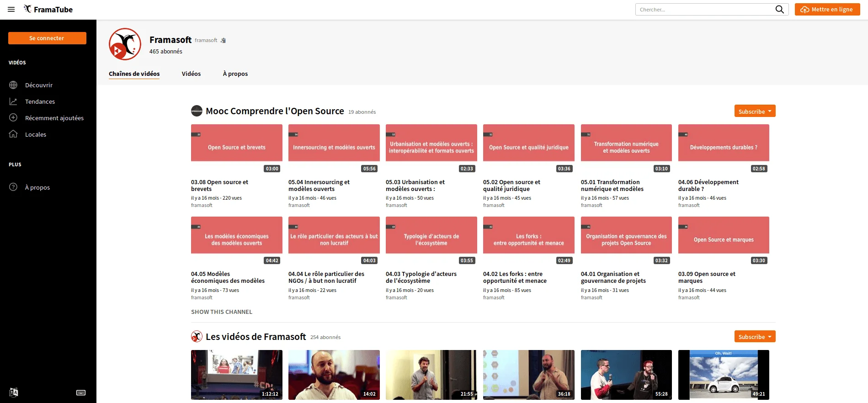Open Les vidéos de Framasoft channel title

click(256, 337)
